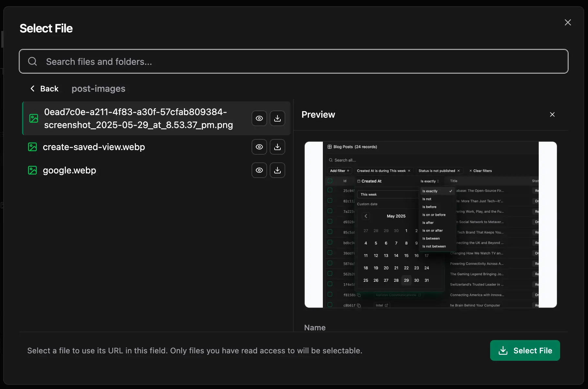
Task: Click the green Select File button
Action: pos(524,350)
